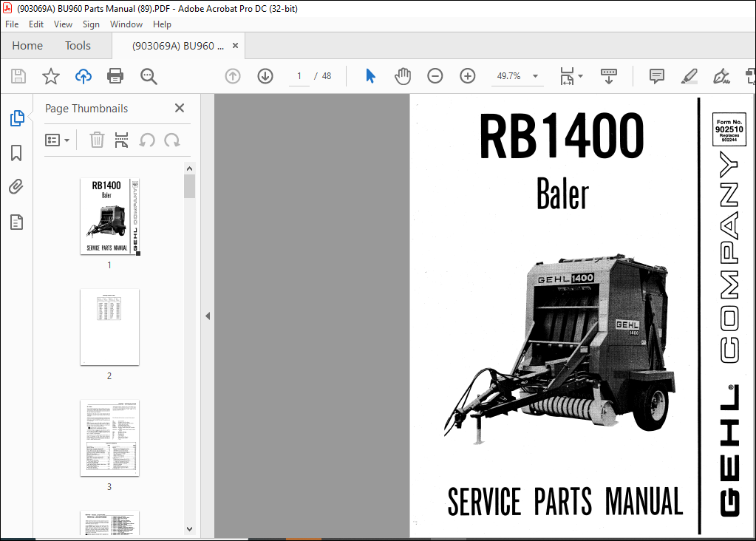Zoom in with plus icon
This screenshot has height=541, width=756.
[x=467, y=76]
